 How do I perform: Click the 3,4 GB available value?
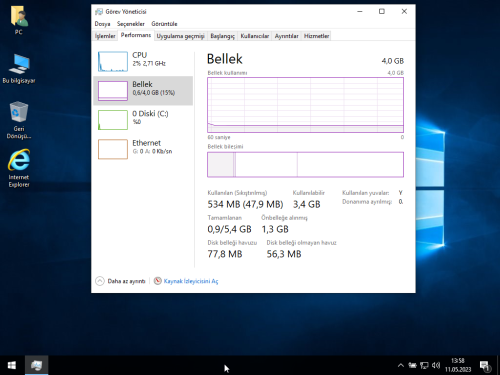click(x=306, y=204)
